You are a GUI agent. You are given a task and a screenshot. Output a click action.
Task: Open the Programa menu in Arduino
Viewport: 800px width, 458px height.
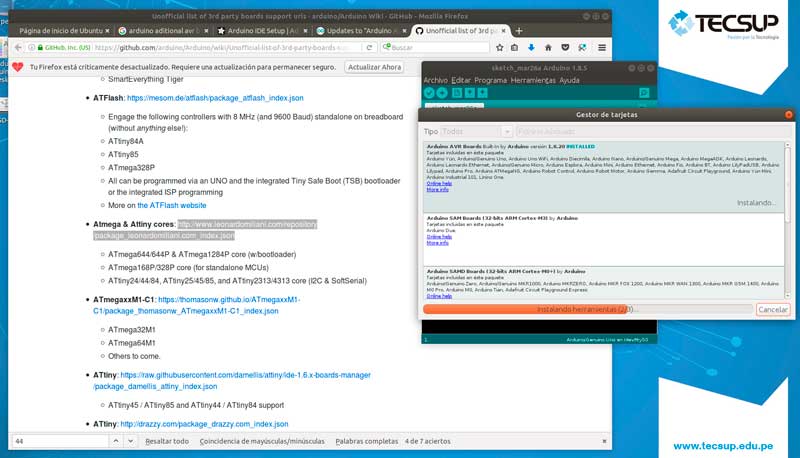(490, 80)
